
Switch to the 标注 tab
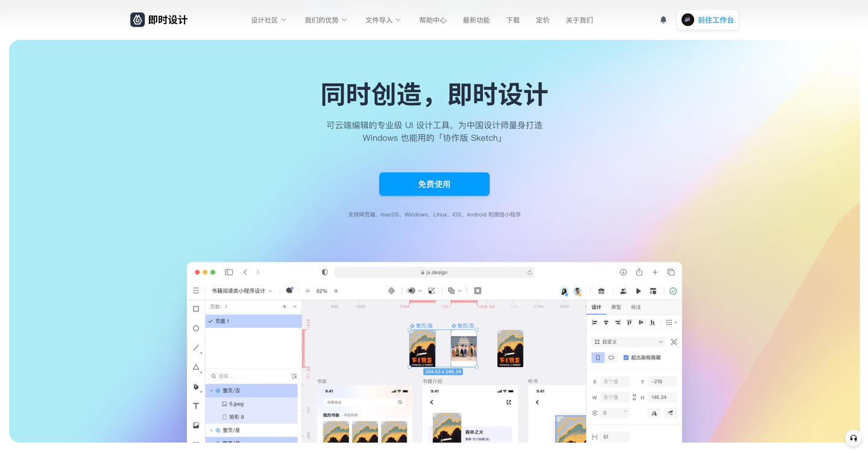(x=636, y=307)
